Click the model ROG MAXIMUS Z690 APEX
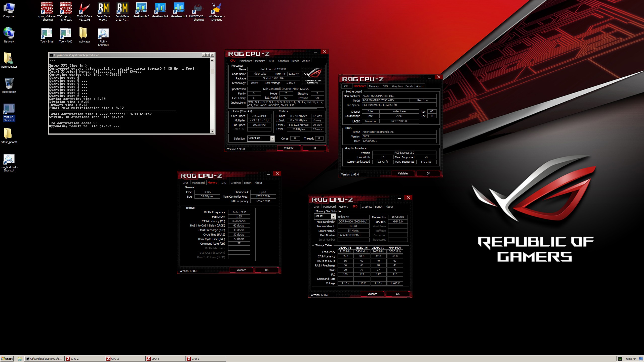 coord(385,100)
